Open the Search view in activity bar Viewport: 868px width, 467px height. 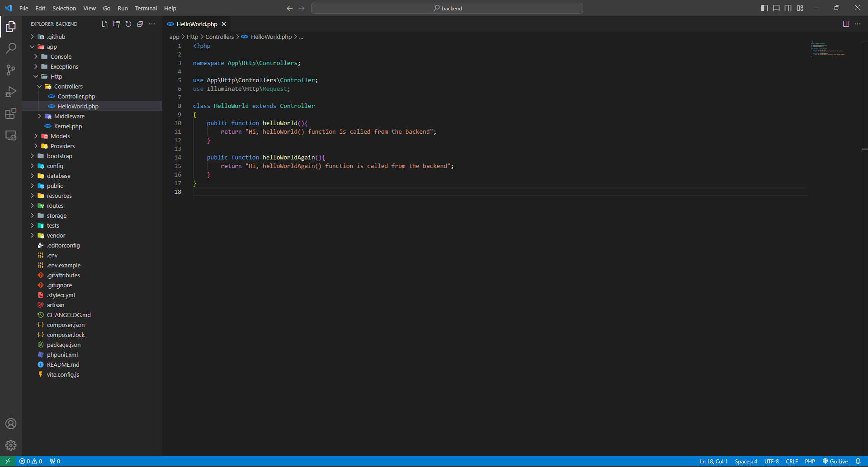11,48
